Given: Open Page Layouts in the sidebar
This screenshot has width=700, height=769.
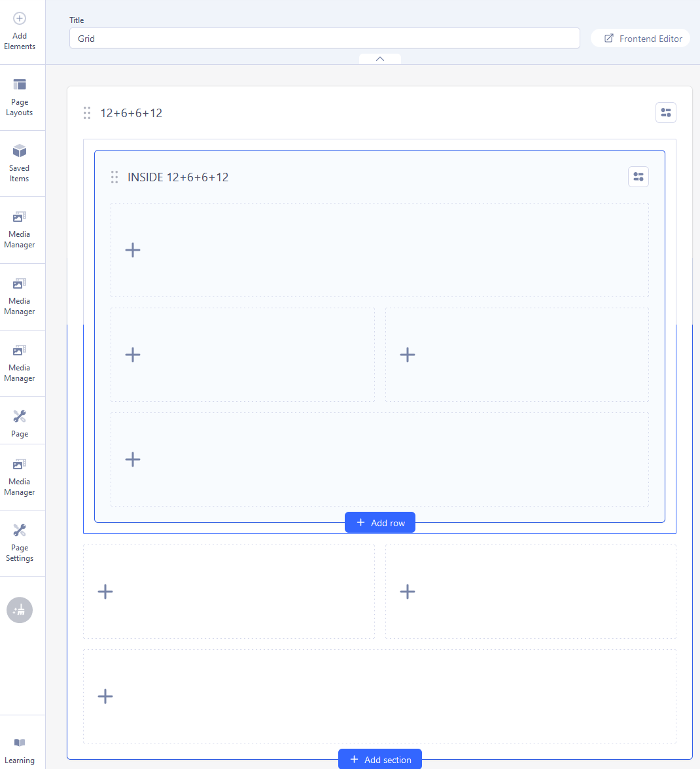Looking at the screenshot, I should click(x=20, y=98).
